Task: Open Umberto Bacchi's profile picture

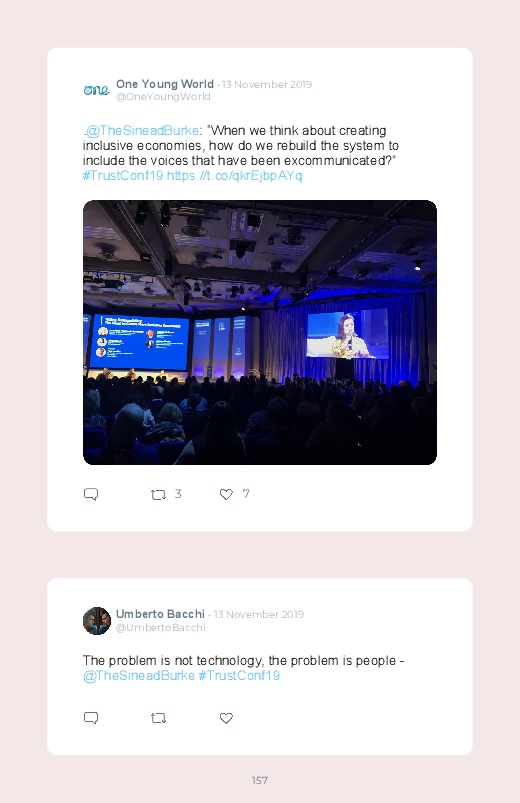Action: pos(97,621)
